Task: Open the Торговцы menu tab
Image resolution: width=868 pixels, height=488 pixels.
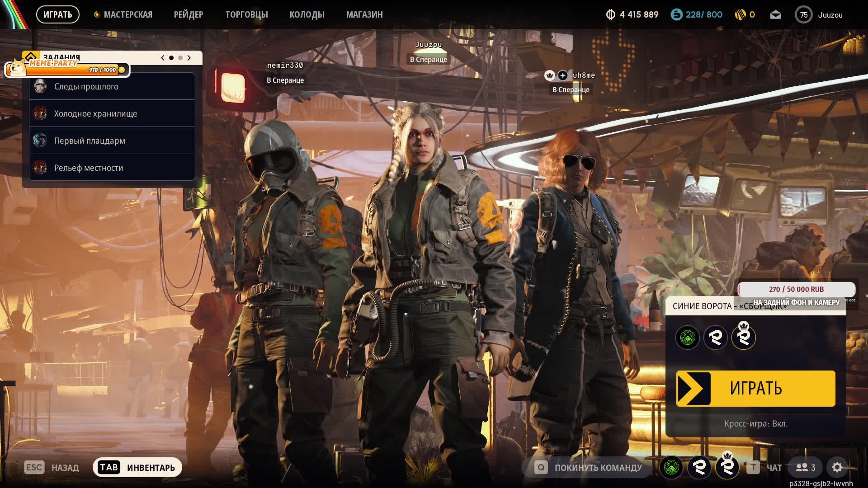Action: pos(246,15)
